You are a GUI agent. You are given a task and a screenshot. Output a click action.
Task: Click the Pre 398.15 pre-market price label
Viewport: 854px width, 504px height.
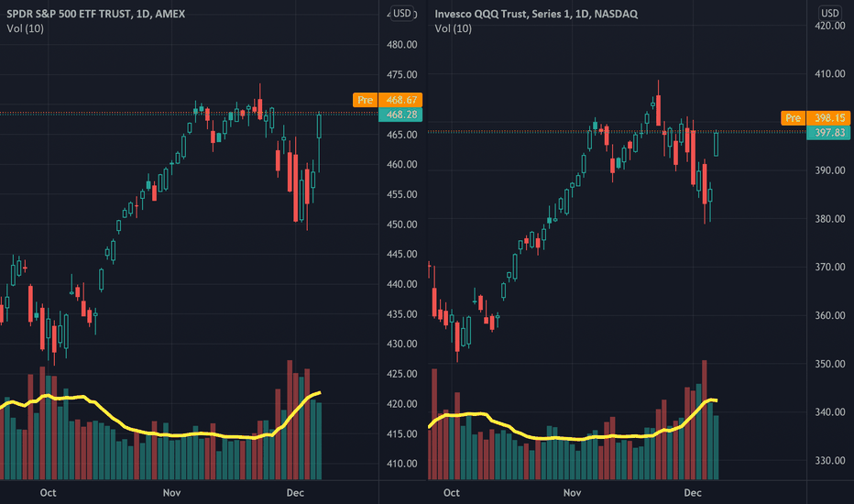[816, 117]
